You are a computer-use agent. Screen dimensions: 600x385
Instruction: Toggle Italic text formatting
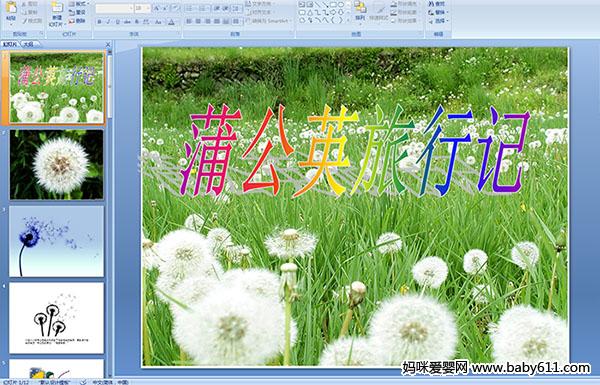(x=108, y=22)
